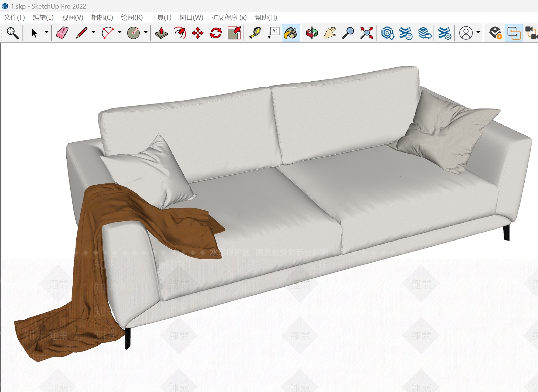Expand the Arc tool dropdown arrow
538x392 pixels.
coord(120,33)
